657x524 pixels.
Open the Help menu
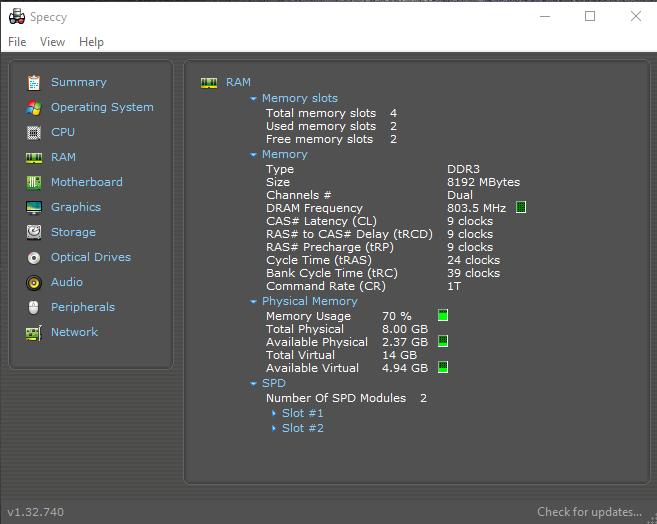click(91, 42)
